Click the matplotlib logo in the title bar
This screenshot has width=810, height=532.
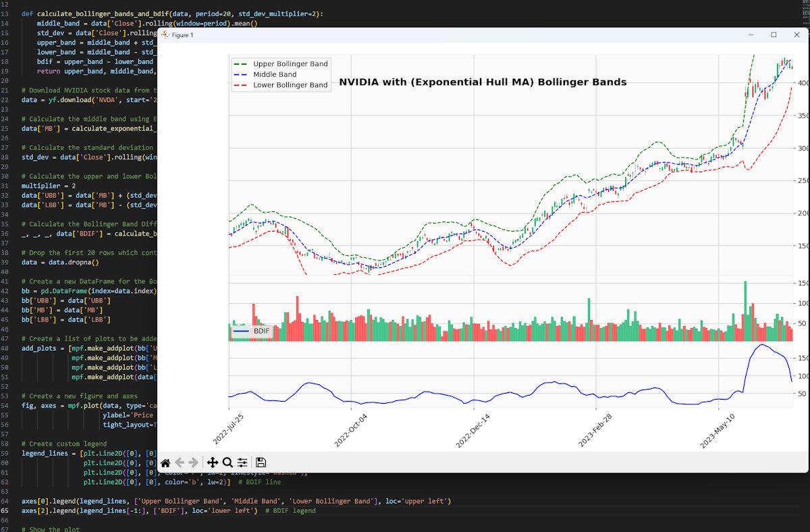point(166,34)
